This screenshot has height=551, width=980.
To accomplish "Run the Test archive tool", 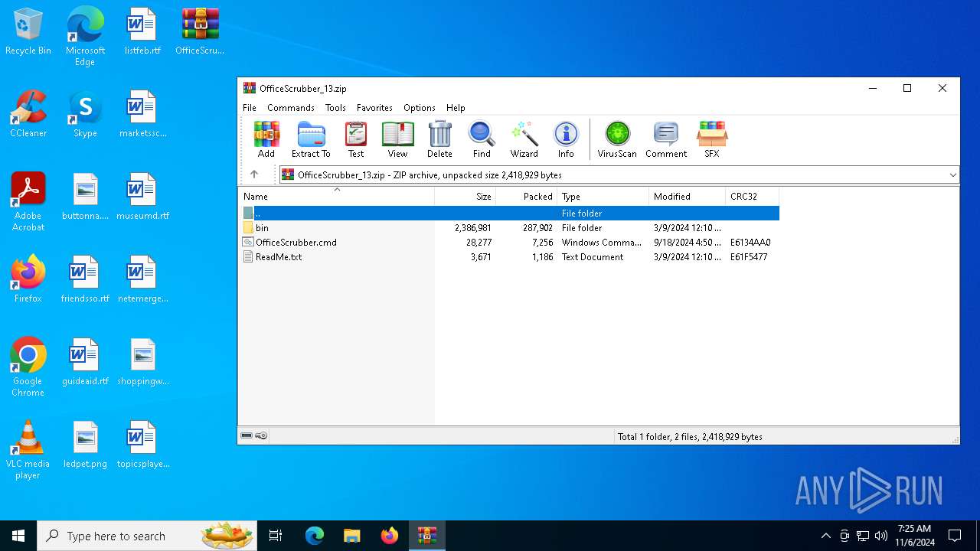I will click(356, 139).
